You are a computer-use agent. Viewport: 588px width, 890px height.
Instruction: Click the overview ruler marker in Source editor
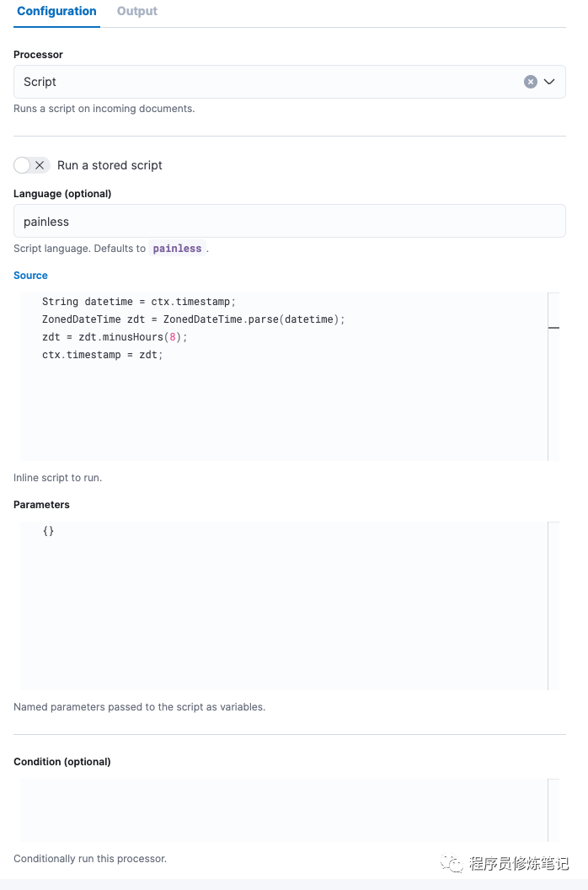553,327
